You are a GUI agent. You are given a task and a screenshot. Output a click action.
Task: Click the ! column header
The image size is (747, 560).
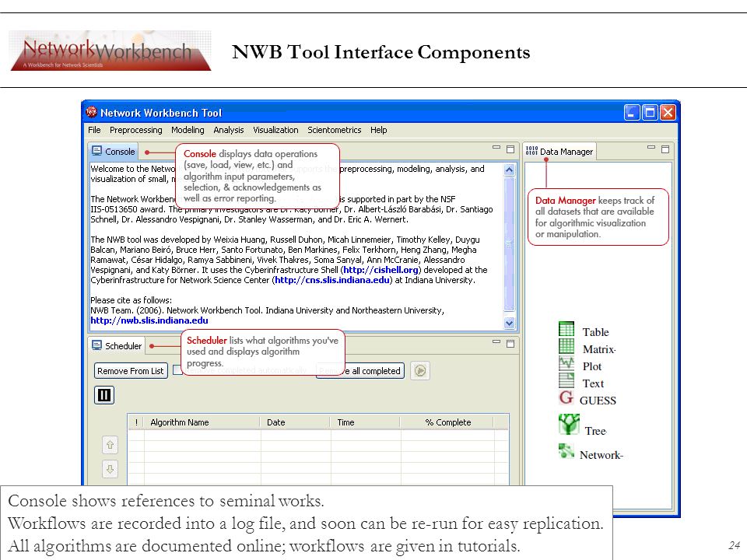click(136, 422)
